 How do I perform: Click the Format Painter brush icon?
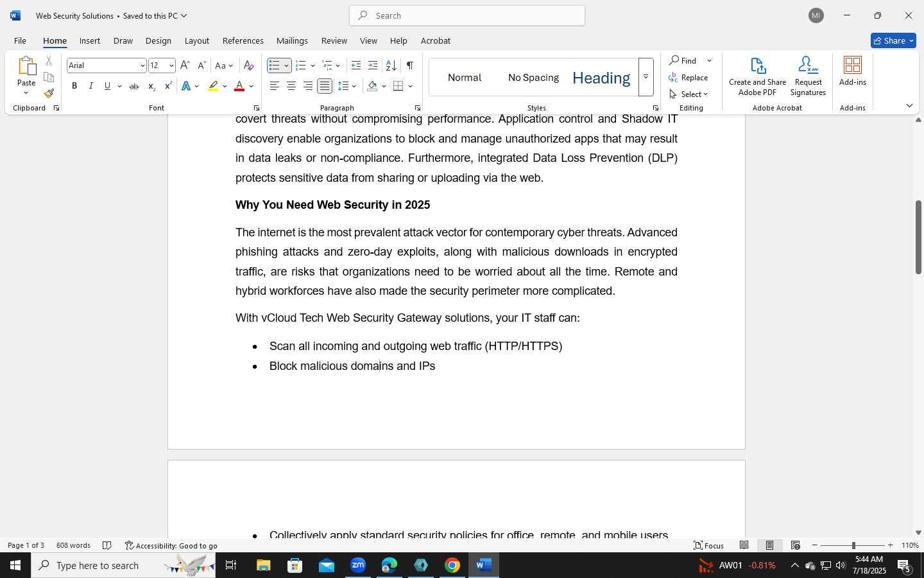[x=49, y=94]
